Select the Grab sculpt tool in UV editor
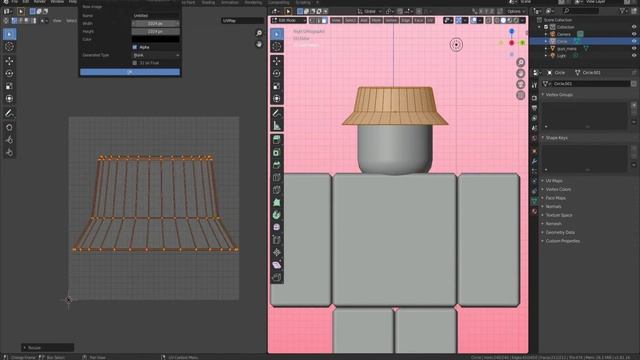The image size is (640, 360). tap(9, 128)
